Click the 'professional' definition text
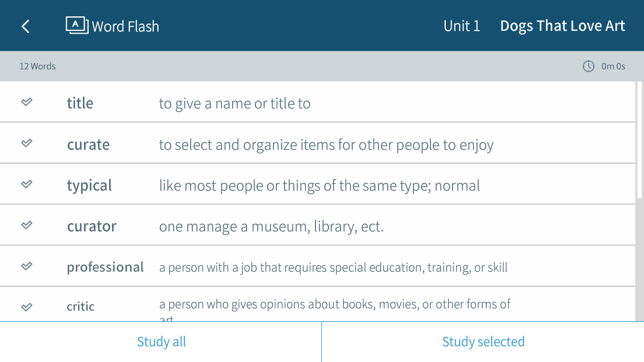 pyautogui.click(x=333, y=268)
